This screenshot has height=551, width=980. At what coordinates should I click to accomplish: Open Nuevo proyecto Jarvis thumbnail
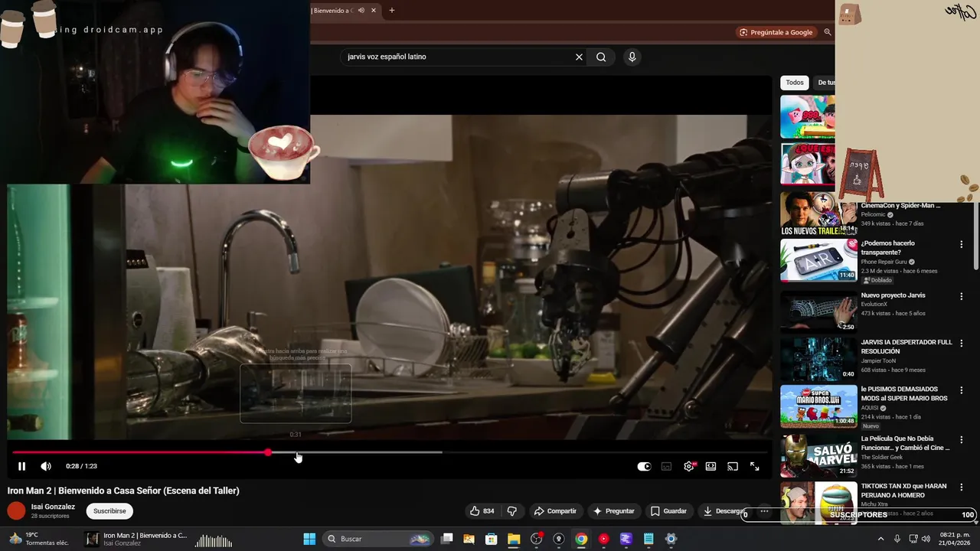[x=818, y=311]
